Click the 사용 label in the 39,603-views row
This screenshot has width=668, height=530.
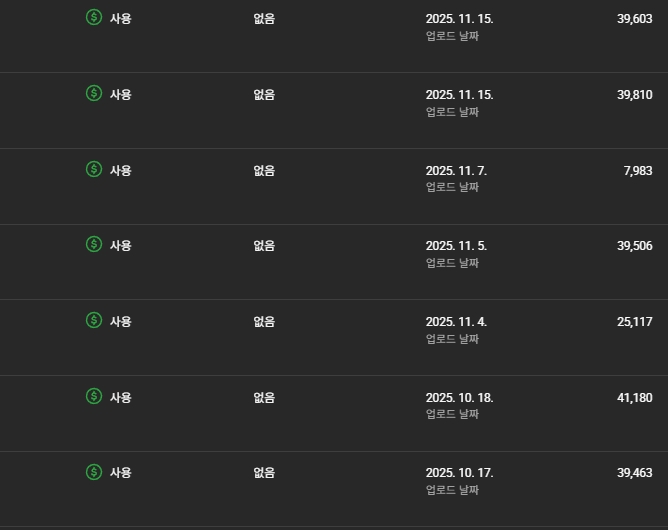tap(120, 19)
